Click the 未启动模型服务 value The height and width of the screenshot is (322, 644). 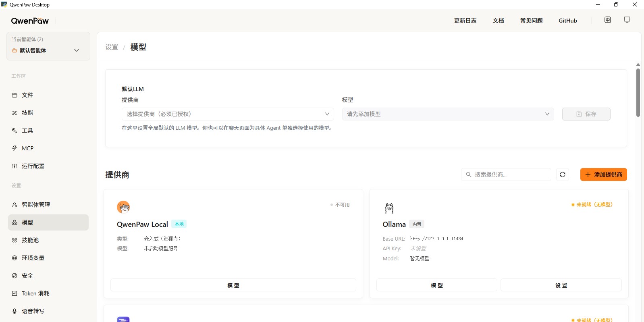[161, 249]
